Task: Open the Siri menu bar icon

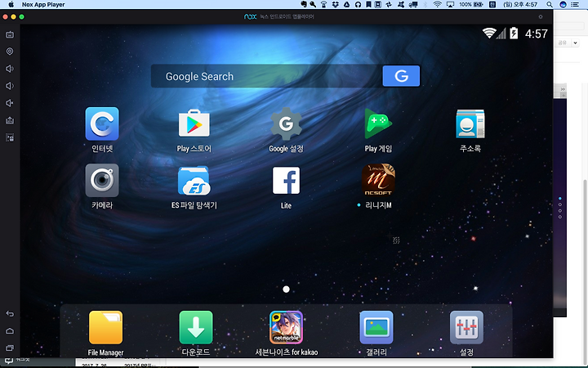Action: (563, 5)
